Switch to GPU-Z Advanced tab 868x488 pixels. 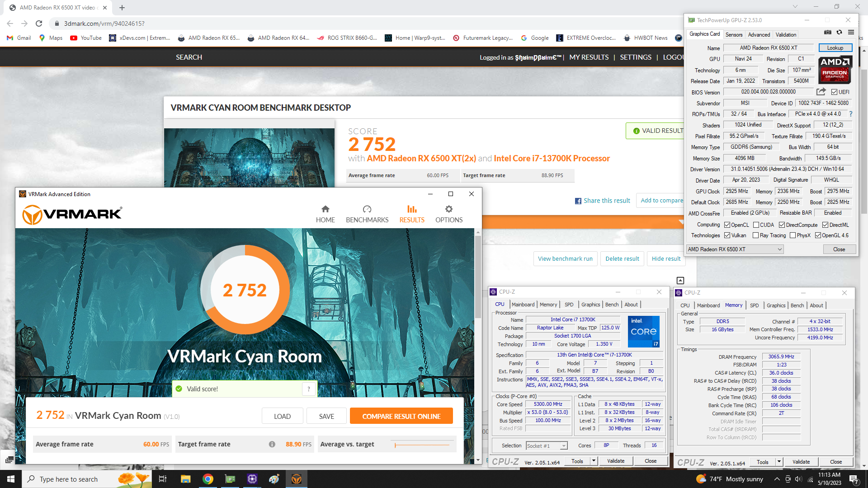[759, 35]
